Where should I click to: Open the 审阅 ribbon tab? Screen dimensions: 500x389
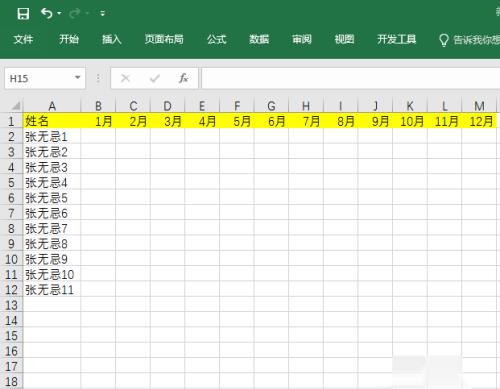pyautogui.click(x=302, y=39)
